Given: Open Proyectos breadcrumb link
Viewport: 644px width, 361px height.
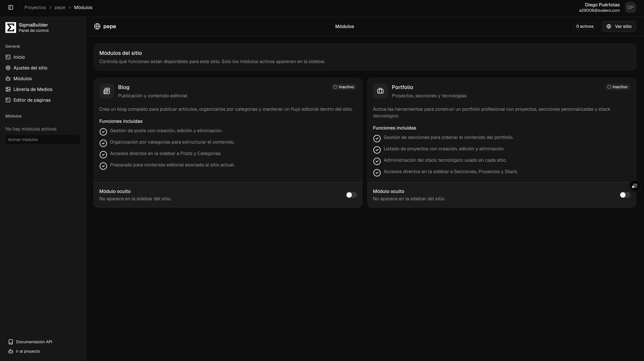Looking at the screenshot, I should 35,8.
